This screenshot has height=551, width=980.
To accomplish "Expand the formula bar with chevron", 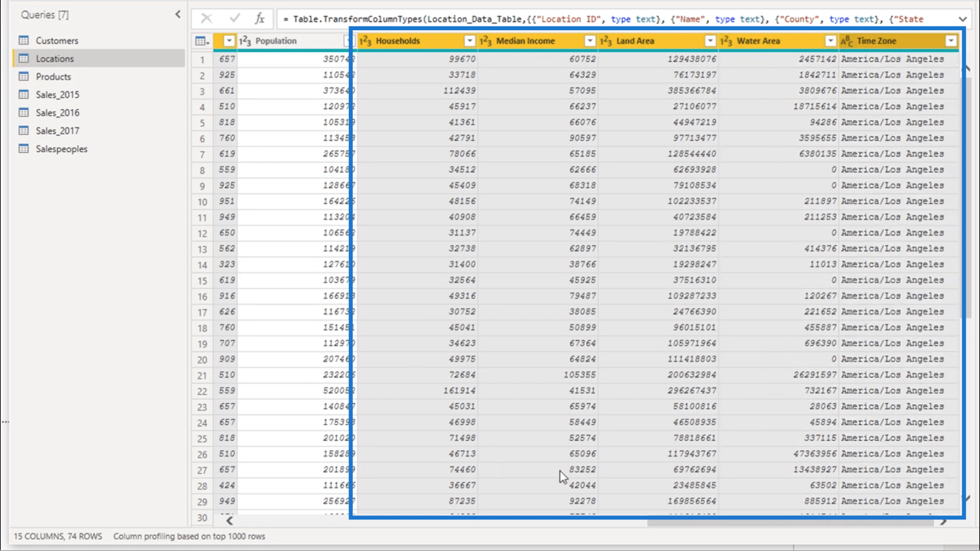I will point(962,19).
